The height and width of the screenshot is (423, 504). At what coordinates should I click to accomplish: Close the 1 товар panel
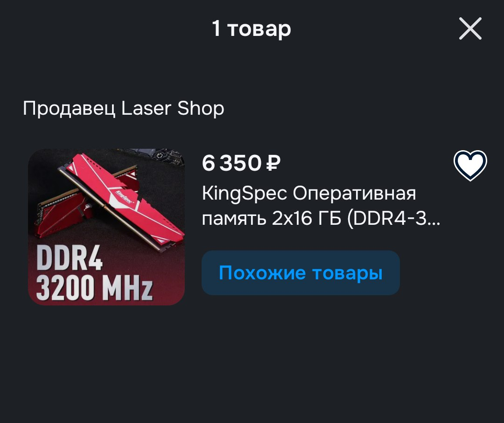tap(470, 28)
